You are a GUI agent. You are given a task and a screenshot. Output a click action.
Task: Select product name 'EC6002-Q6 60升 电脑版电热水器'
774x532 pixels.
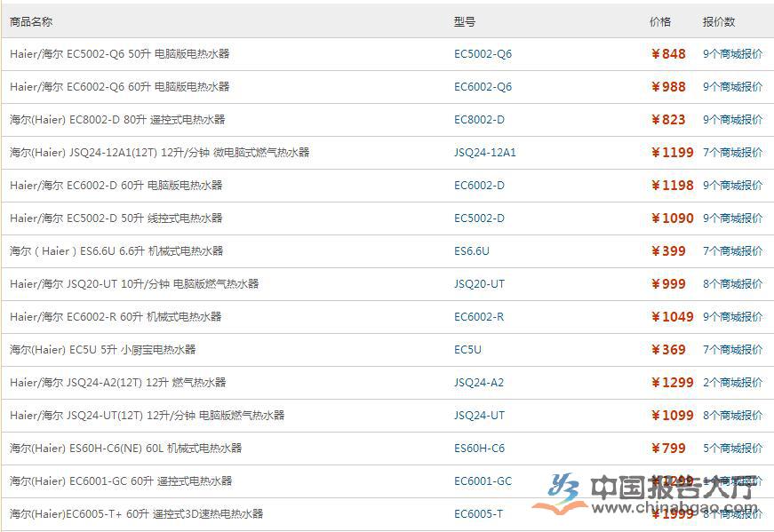click(148, 87)
